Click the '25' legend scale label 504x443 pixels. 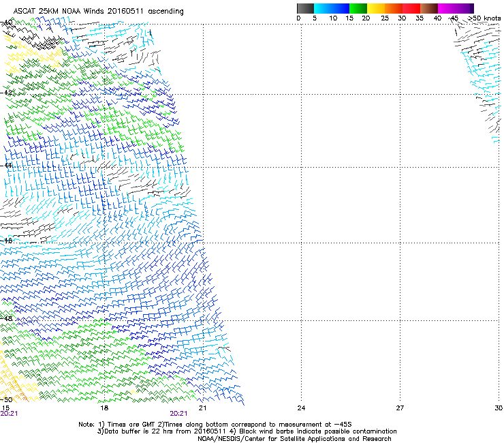click(385, 18)
